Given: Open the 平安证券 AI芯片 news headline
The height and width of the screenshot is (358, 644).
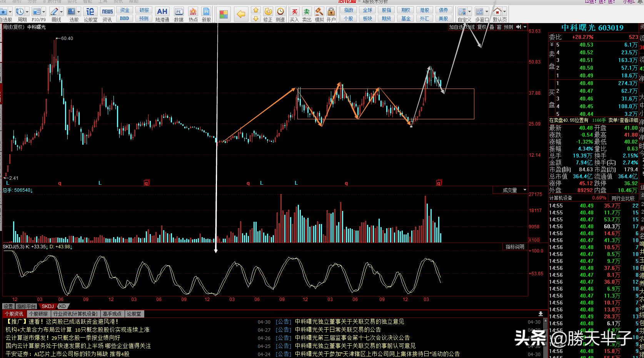Looking at the screenshot, I should pyautogui.click(x=68, y=354).
